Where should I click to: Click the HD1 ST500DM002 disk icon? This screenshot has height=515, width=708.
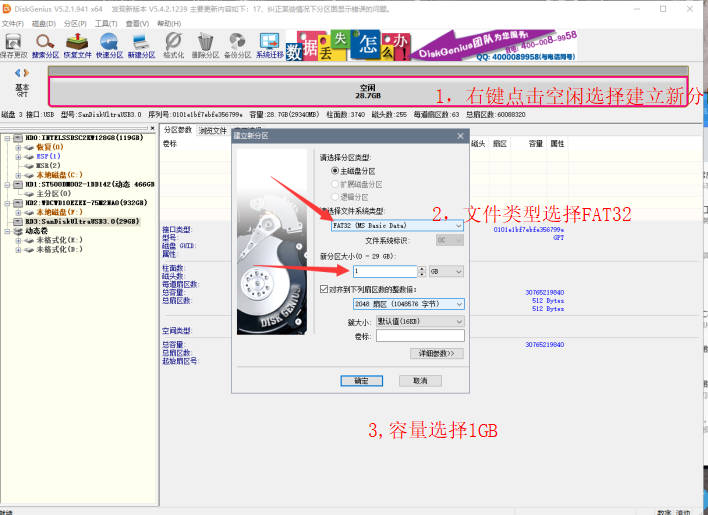click(18, 185)
